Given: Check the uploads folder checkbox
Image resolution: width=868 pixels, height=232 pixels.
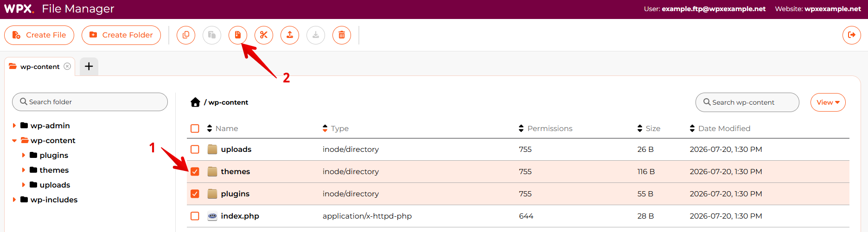Looking at the screenshot, I should point(195,150).
